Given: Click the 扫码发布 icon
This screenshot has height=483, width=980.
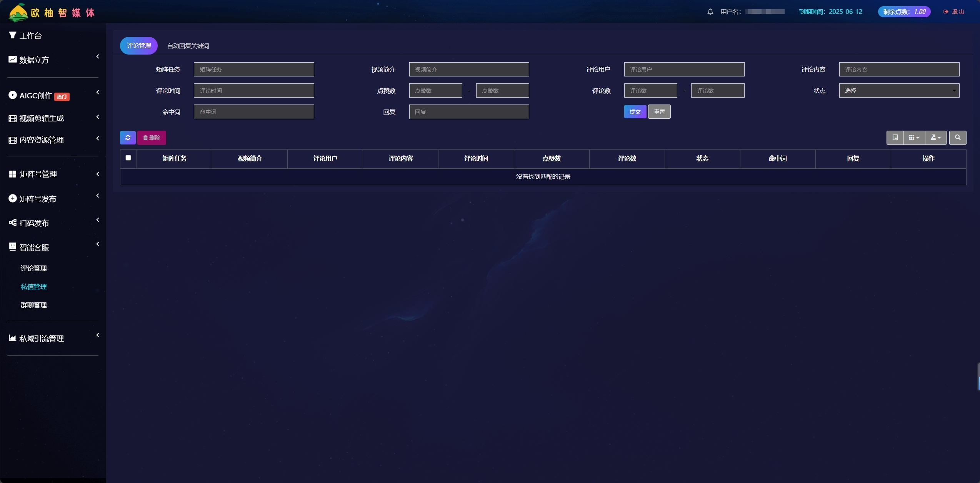Looking at the screenshot, I should [x=13, y=222].
